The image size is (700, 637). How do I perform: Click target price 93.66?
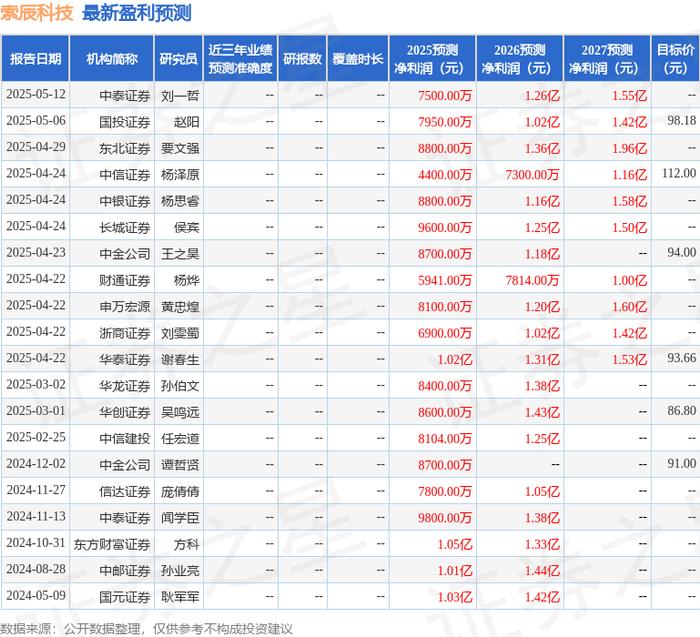(x=682, y=358)
